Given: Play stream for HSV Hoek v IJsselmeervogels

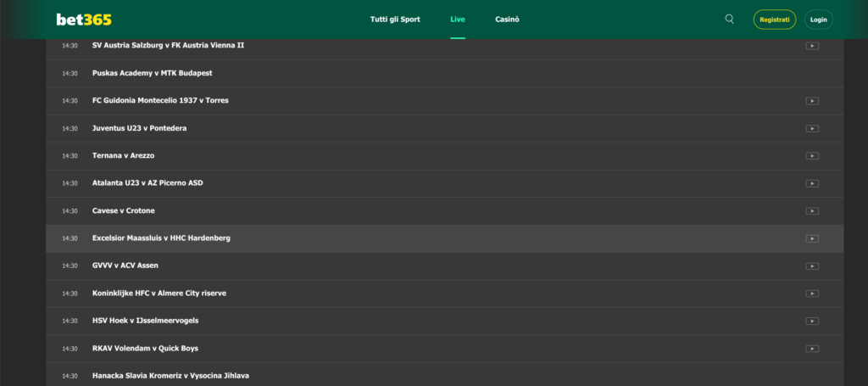Looking at the screenshot, I should point(812,321).
